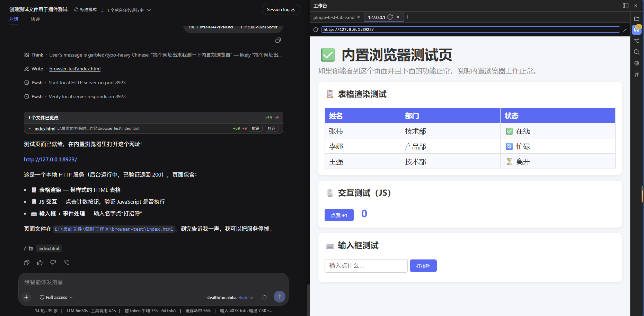Toggle the workbench sidebar layout icon

(626, 6)
